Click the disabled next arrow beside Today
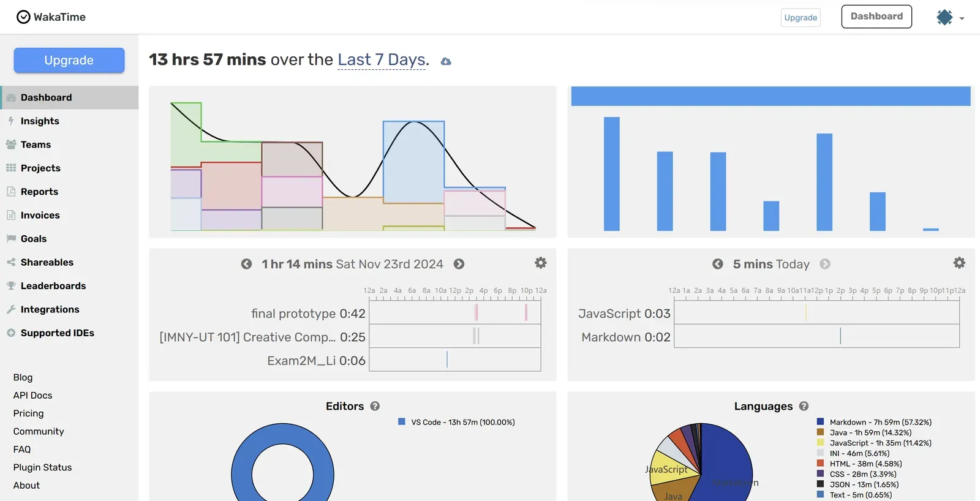This screenshot has width=980, height=501. pyautogui.click(x=825, y=264)
